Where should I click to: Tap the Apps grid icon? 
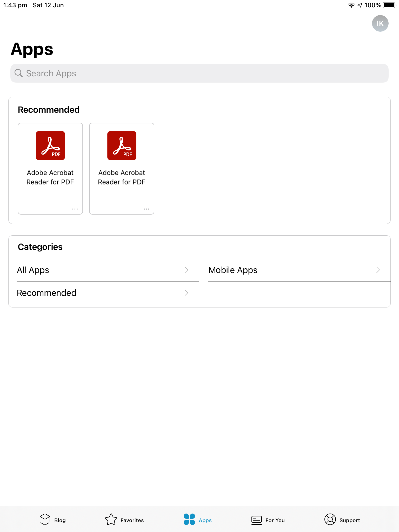point(189,520)
